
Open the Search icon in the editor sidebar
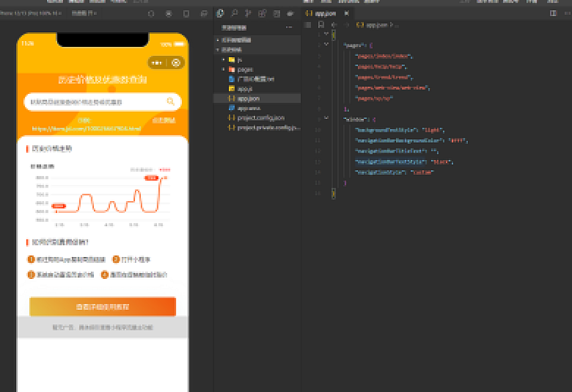(235, 13)
